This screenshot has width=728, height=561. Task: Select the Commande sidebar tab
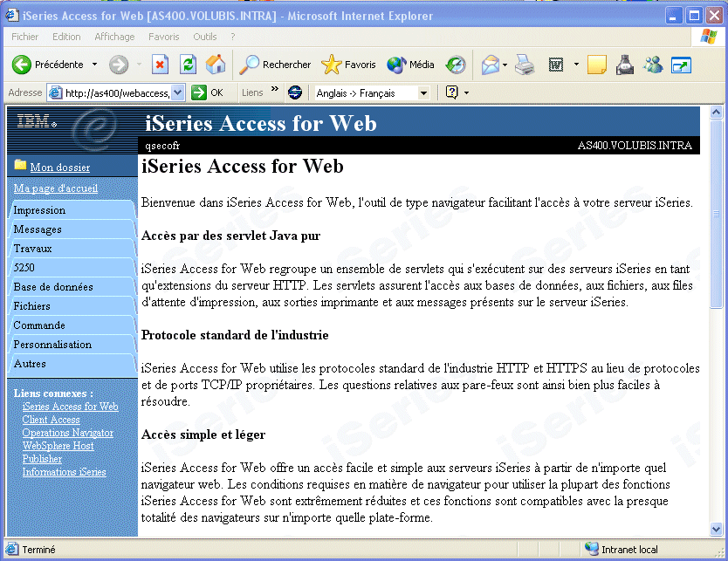pos(72,325)
